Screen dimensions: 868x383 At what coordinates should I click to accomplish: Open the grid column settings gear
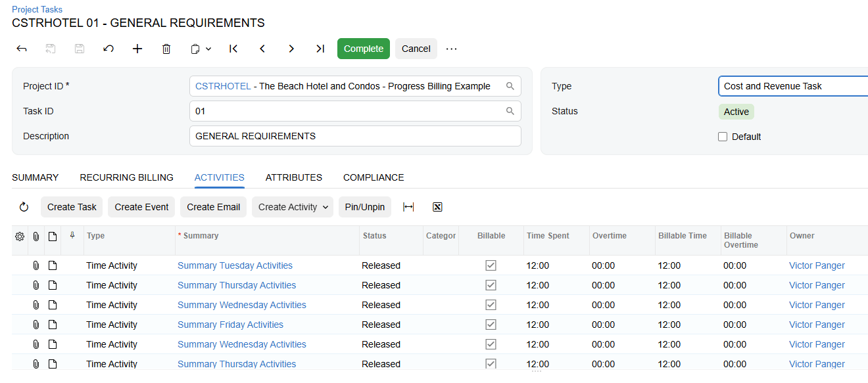click(19, 237)
